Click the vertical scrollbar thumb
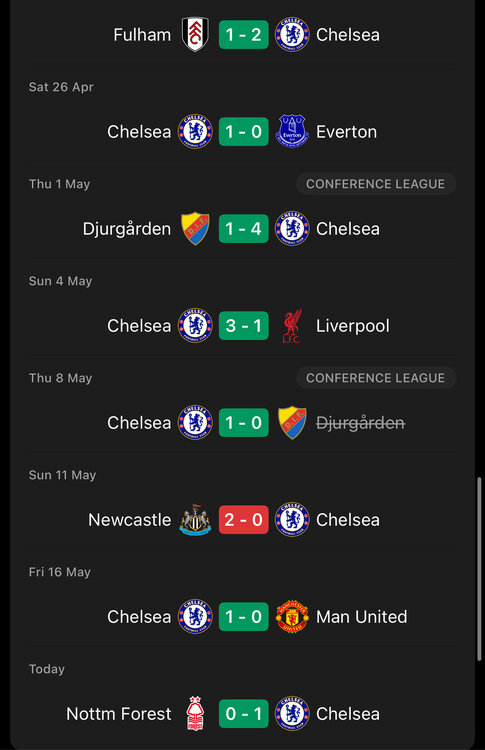This screenshot has height=750, width=485. 479,569
